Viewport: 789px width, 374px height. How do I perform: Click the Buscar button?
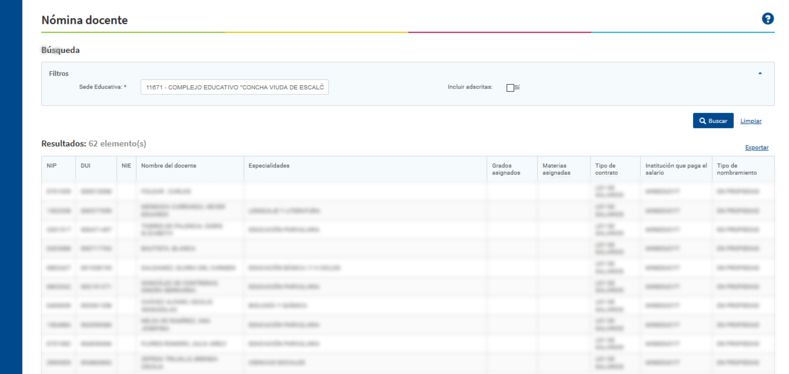[x=713, y=121]
